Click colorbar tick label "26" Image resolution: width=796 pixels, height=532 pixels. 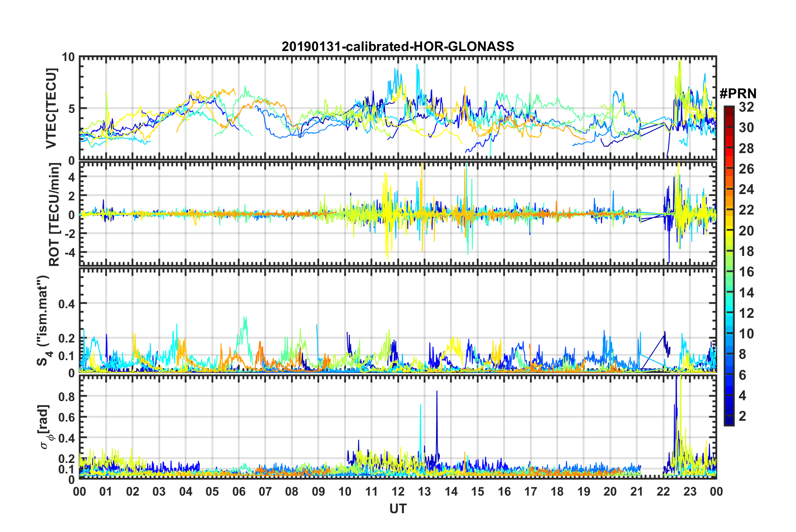[x=746, y=169]
